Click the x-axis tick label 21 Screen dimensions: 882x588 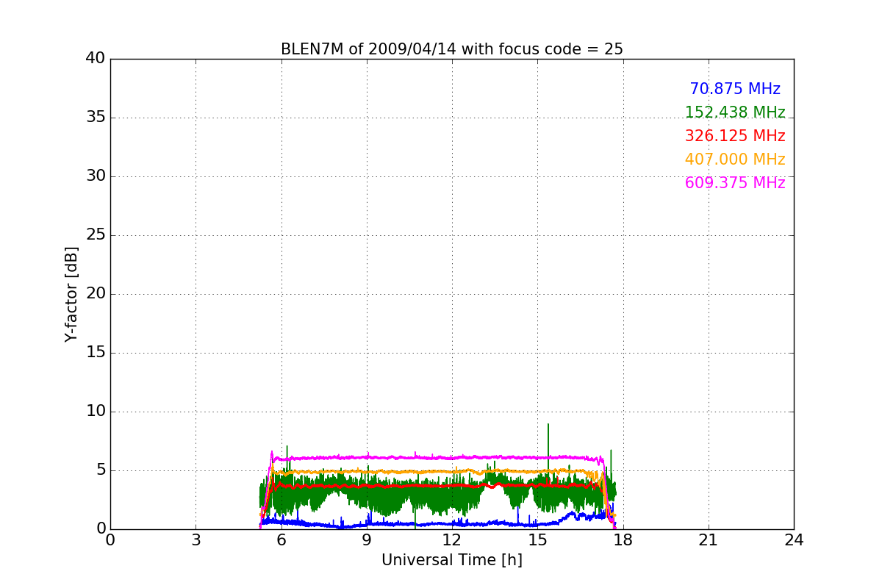click(709, 540)
